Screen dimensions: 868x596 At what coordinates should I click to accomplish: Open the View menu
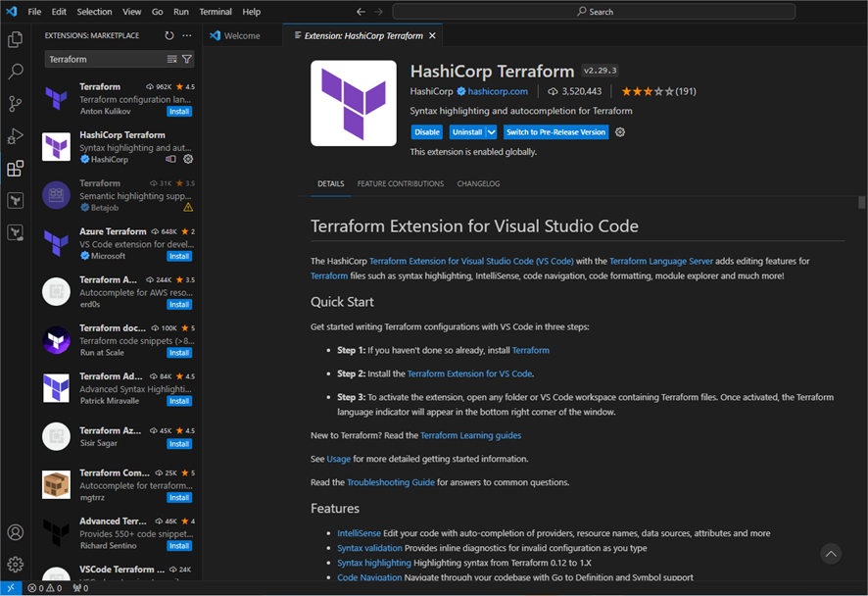click(x=131, y=12)
